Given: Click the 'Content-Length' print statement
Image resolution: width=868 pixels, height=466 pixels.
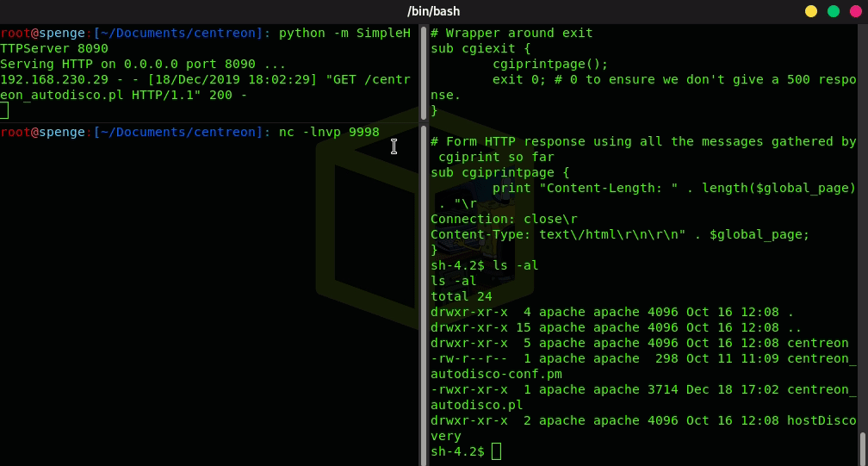Looking at the screenshot, I should point(674,188).
